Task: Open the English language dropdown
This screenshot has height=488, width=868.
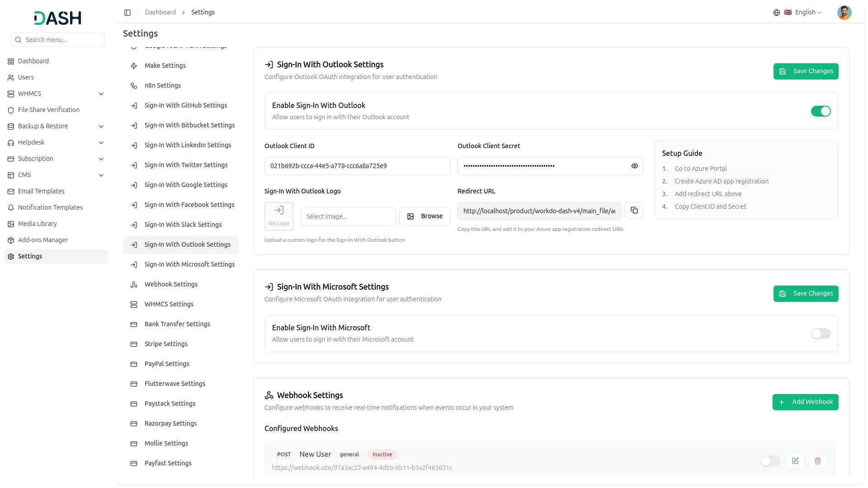Action: [804, 12]
